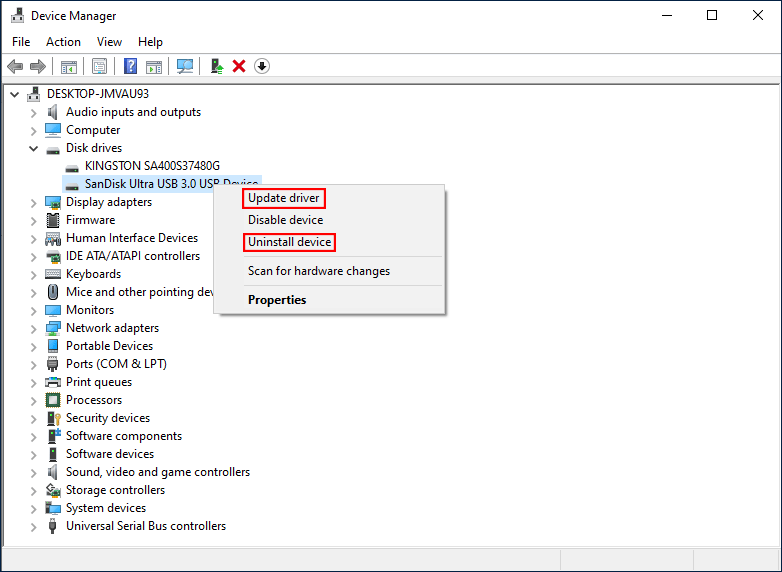Viewport: 782px width, 572px height.
Task: Open the Action menu
Action: pyautogui.click(x=63, y=42)
